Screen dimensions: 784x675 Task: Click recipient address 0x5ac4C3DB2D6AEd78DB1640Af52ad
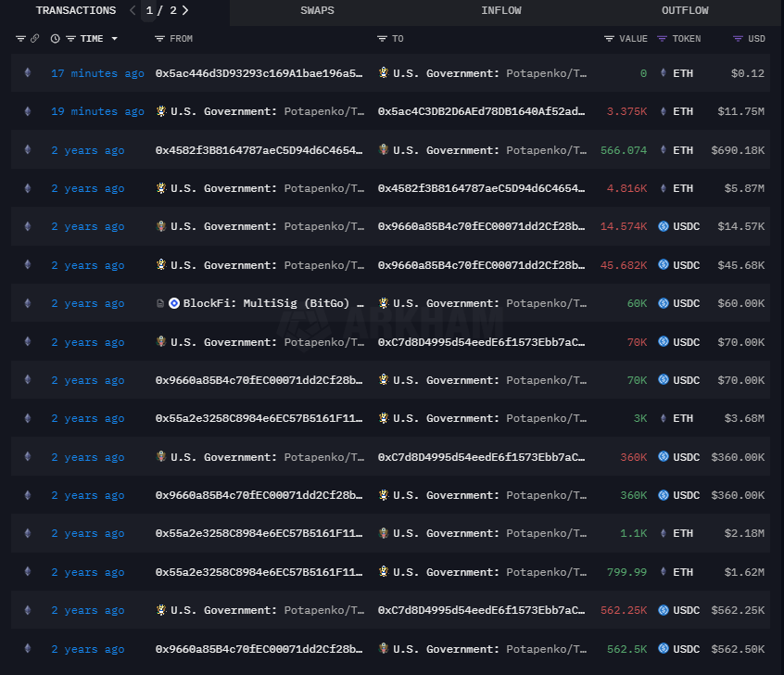click(481, 111)
